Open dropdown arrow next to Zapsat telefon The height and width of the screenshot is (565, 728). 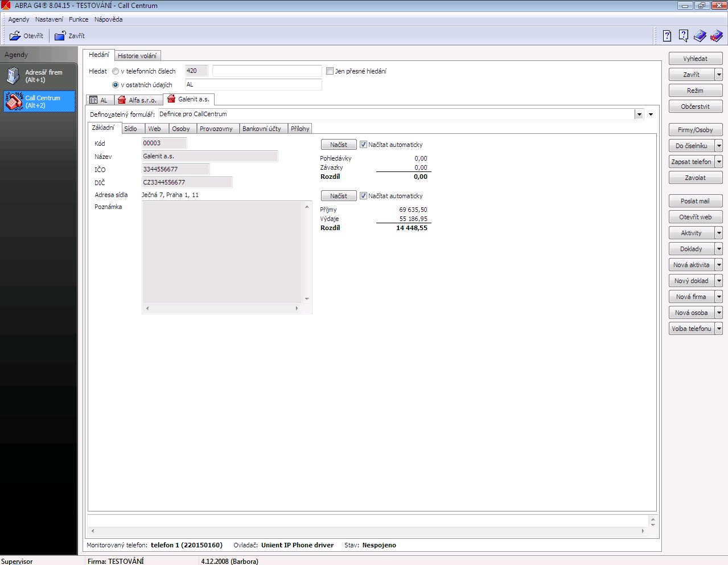pyautogui.click(x=719, y=162)
